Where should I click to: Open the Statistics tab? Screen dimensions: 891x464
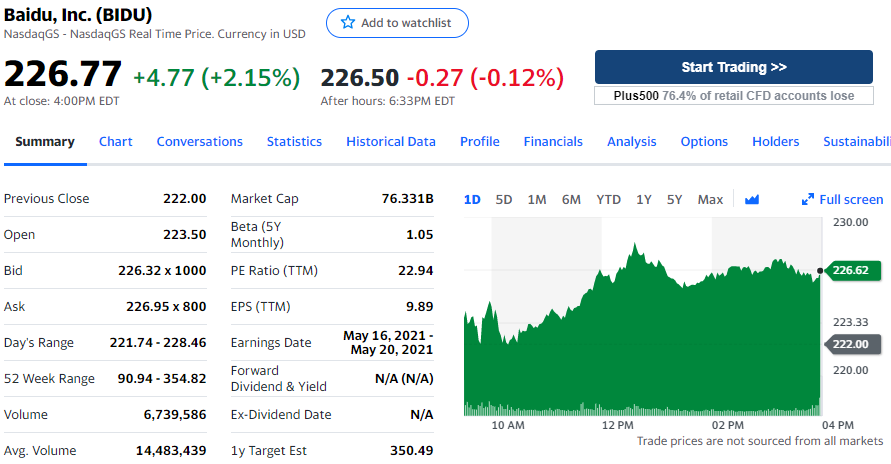pyautogui.click(x=294, y=142)
